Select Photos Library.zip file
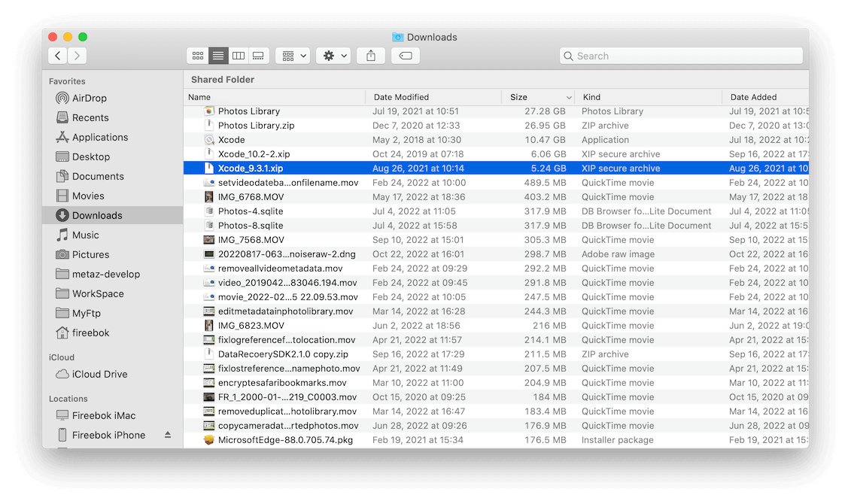This screenshot has width=851, height=504. coord(496,126)
